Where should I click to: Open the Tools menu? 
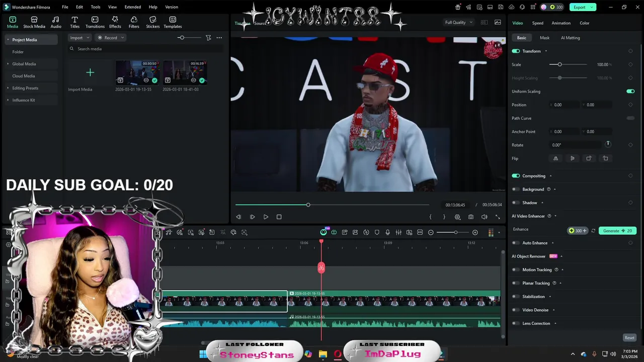(96, 7)
